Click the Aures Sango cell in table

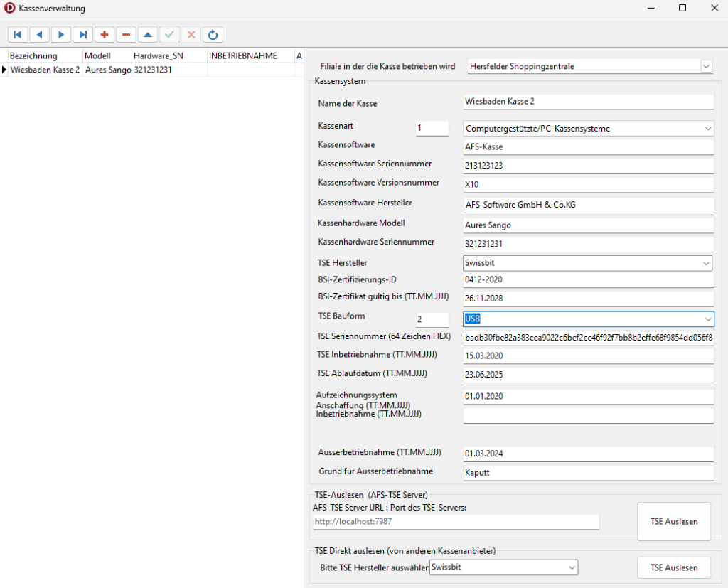click(108, 70)
